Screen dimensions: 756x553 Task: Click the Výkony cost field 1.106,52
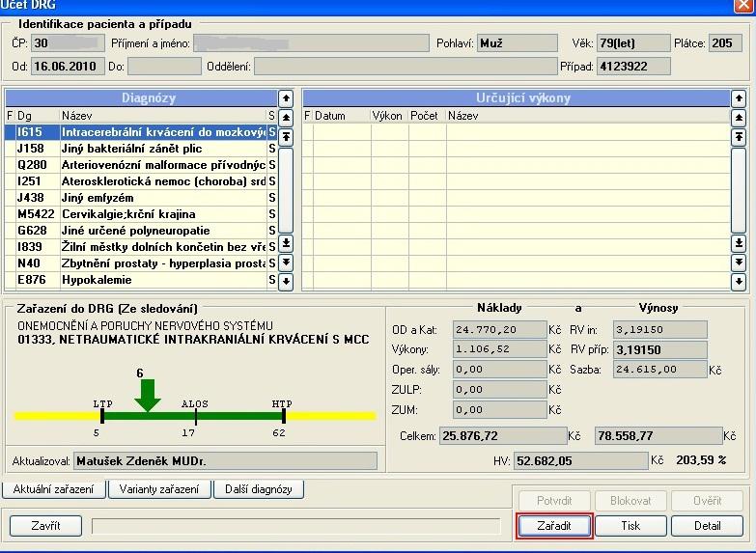pos(499,349)
